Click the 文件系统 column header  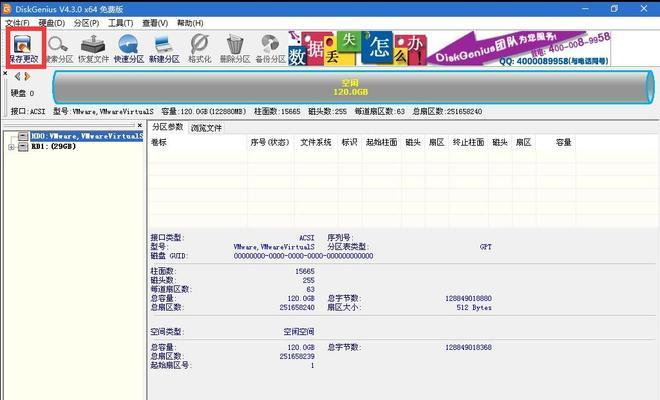pyautogui.click(x=316, y=142)
